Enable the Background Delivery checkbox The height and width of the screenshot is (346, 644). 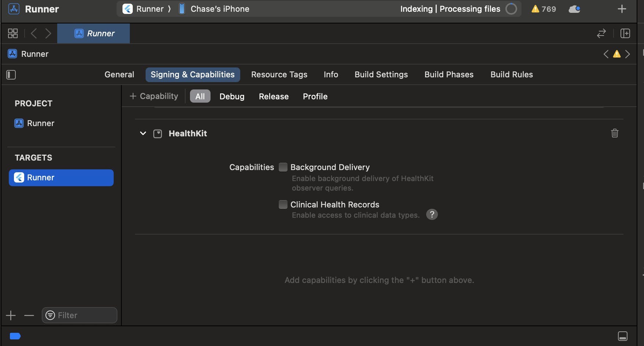pyautogui.click(x=283, y=167)
